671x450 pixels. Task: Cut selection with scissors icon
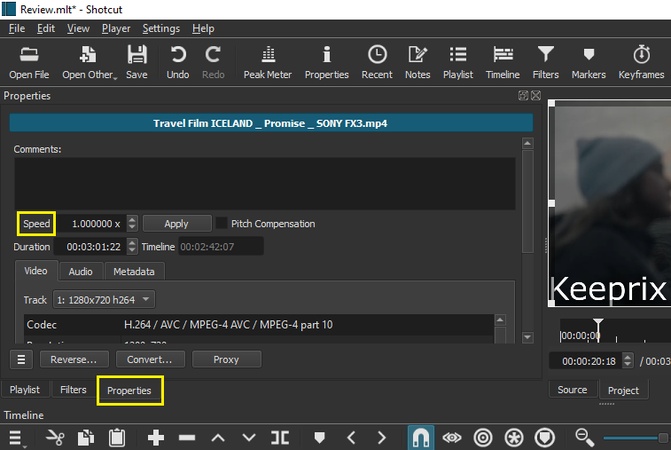[55, 438]
